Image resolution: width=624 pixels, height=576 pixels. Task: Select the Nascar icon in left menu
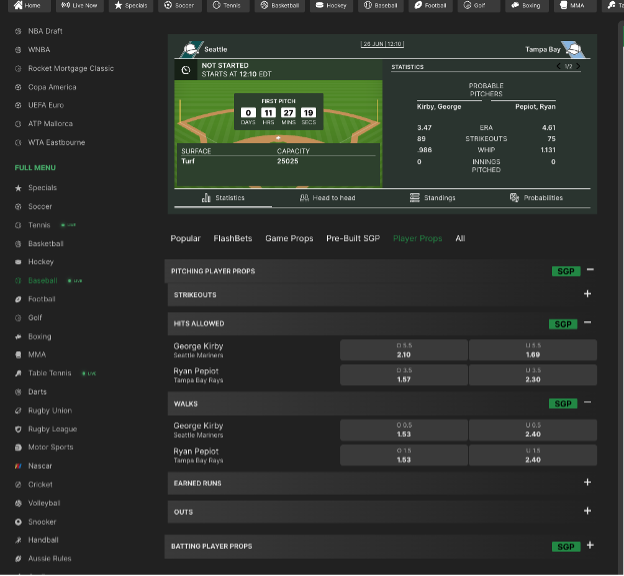point(19,466)
